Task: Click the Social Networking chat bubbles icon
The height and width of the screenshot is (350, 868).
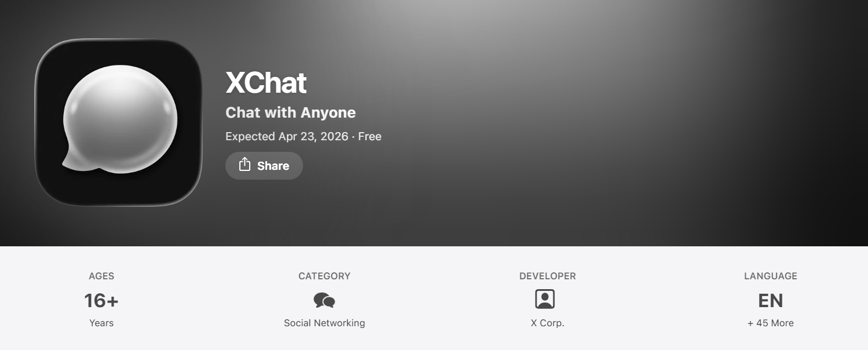Action: click(x=324, y=300)
